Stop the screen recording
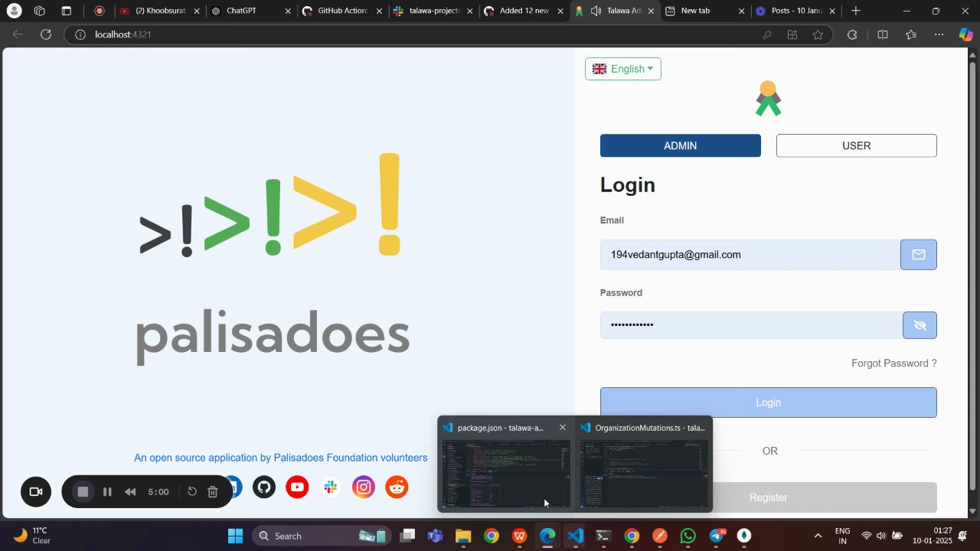 pos(83,491)
